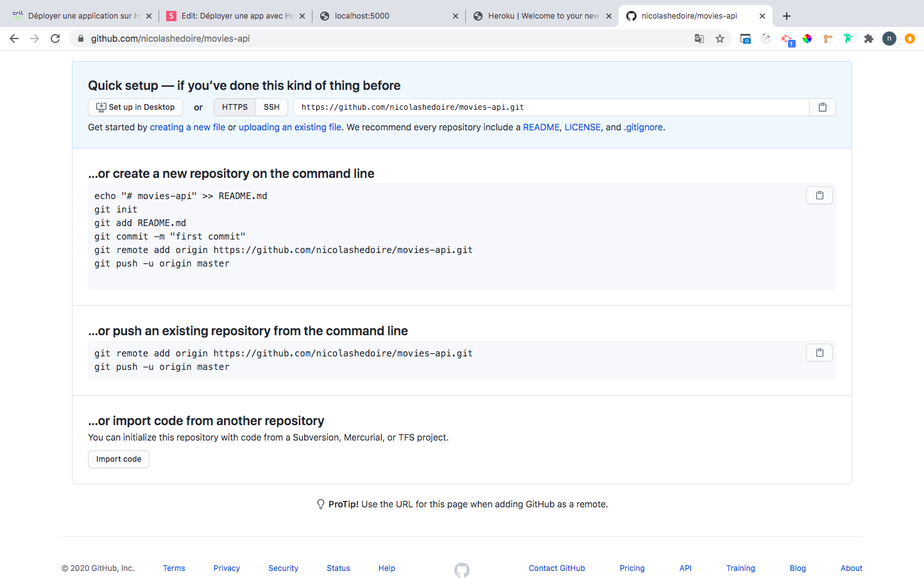Open the Privacy footer link
The width and height of the screenshot is (924, 578).
(227, 568)
